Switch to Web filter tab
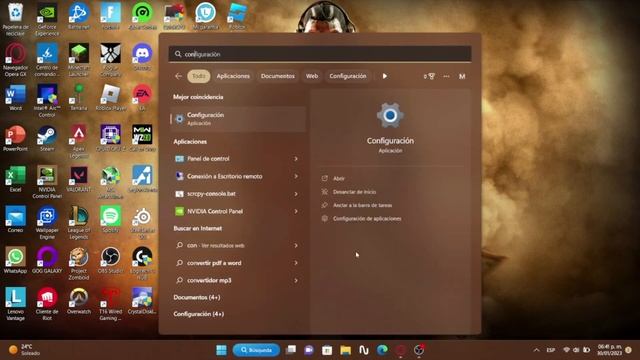This screenshot has height=360, width=640. click(x=312, y=76)
